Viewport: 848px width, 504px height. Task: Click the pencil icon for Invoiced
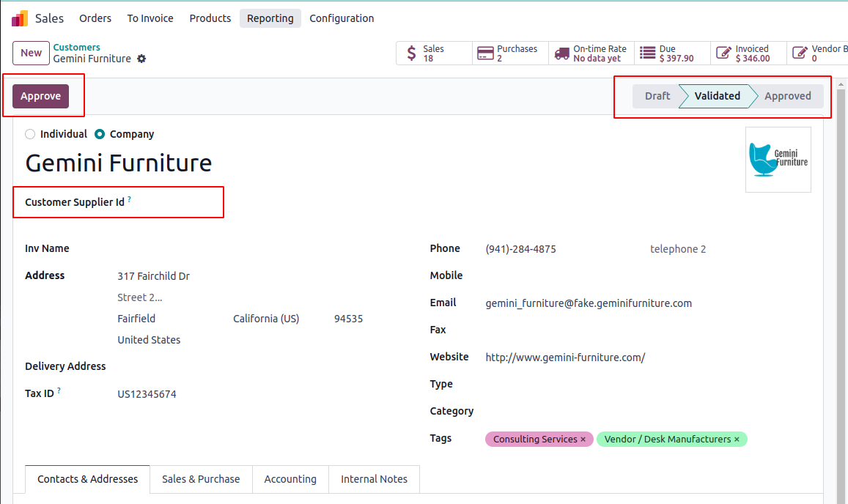coord(723,53)
